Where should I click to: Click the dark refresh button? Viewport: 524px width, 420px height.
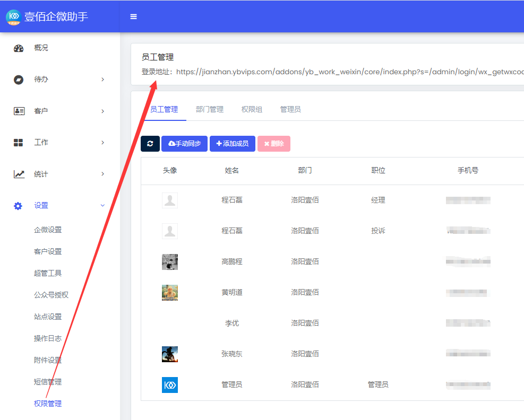pyautogui.click(x=150, y=144)
